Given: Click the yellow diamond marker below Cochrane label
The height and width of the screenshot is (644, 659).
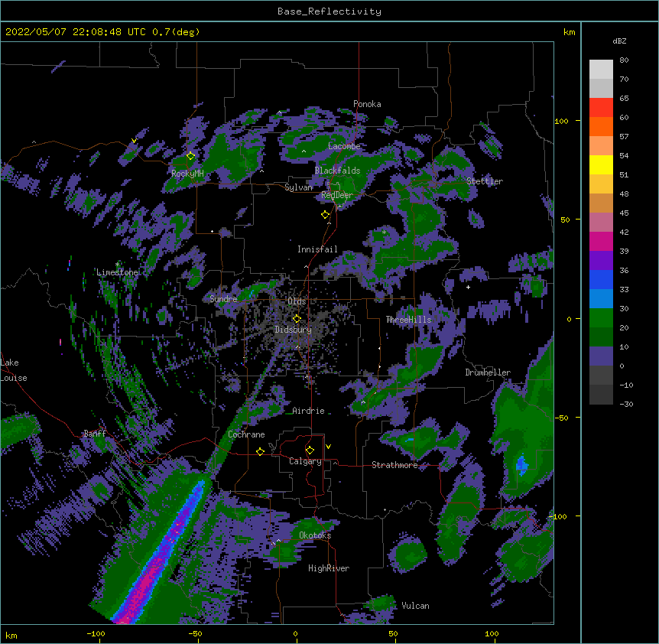Looking at the screenshot, I should tap(260, 451).
